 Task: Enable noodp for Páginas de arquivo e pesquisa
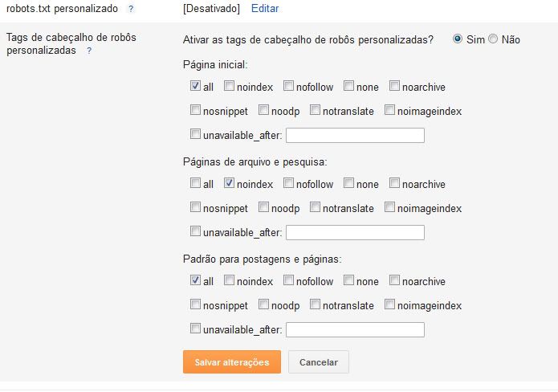(x=264, y=207)
